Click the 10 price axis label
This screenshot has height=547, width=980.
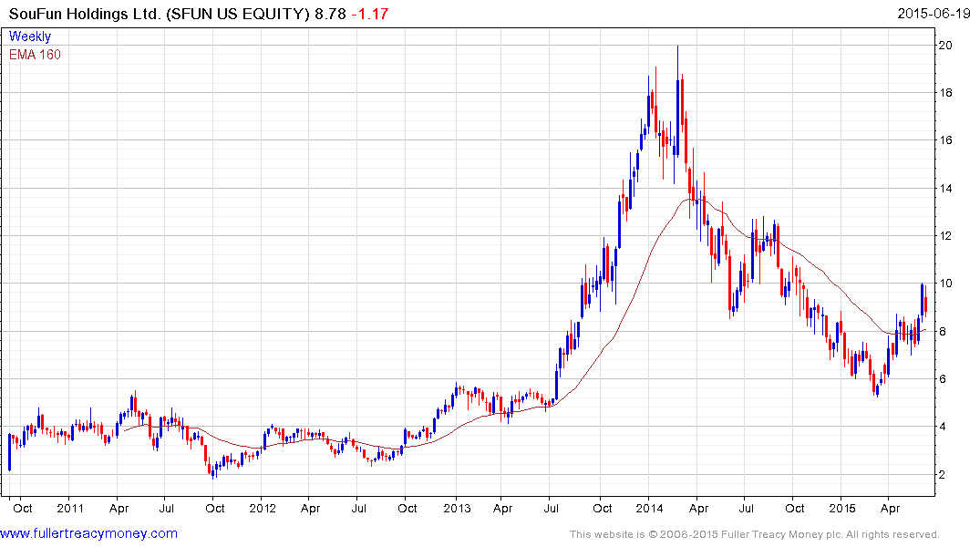[945, 284]
